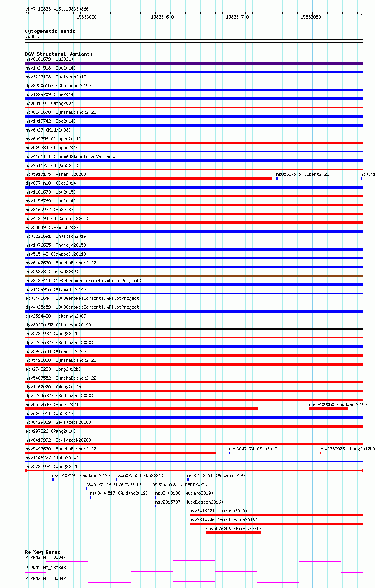Click the 158330800 ruler coordinate
375x588 pixels.
pyautogui.click(x=312, y=17)
